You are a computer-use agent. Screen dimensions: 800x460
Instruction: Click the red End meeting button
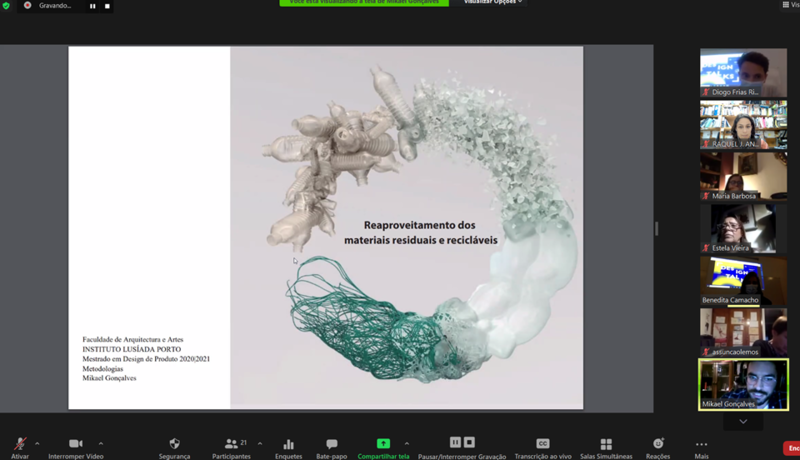[x=791, y=448]
